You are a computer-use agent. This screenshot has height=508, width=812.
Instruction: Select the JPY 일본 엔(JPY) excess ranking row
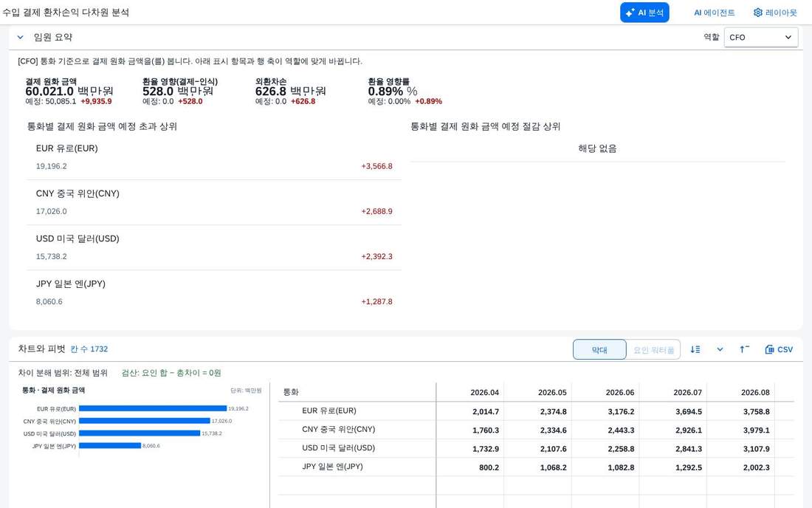pos(214,292)
